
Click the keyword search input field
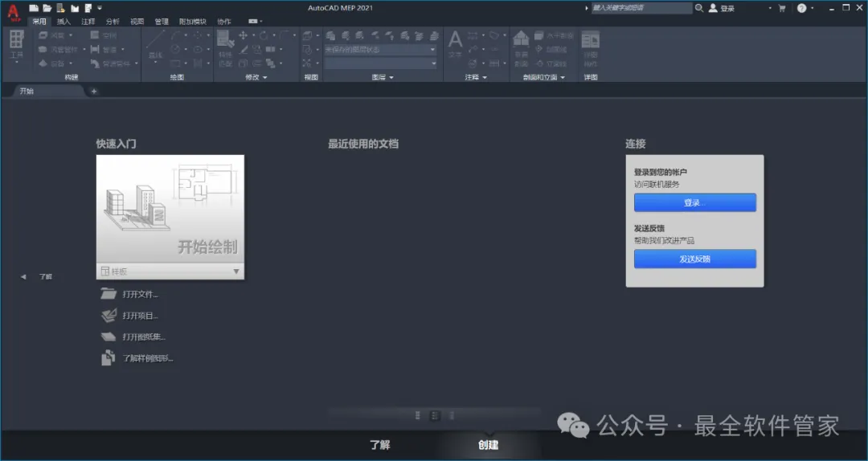pos(641,8)
